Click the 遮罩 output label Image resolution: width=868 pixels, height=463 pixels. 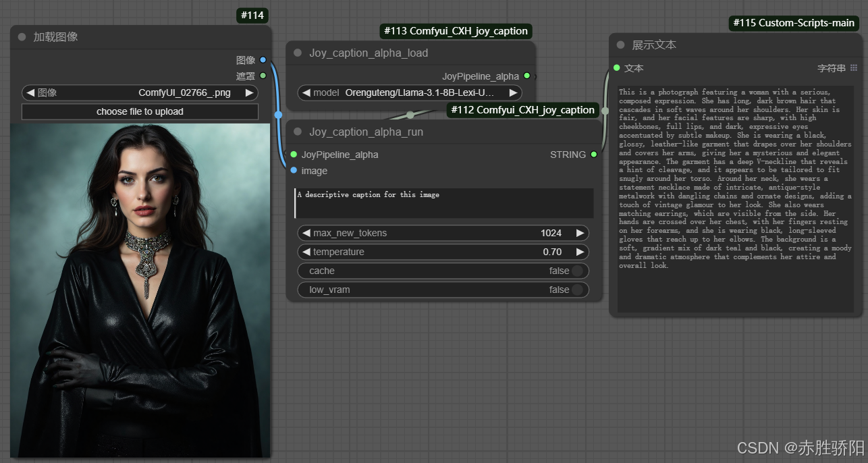[246, 76]
